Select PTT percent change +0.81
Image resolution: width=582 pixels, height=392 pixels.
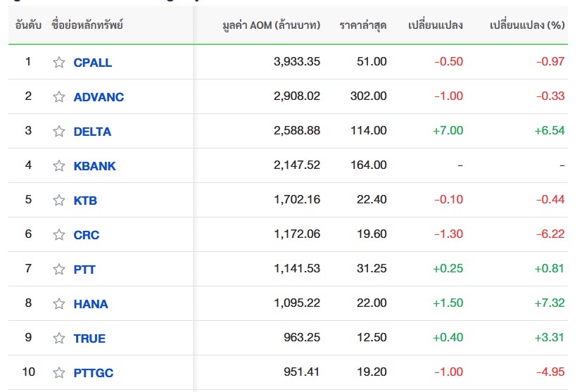tap(550, 269)
